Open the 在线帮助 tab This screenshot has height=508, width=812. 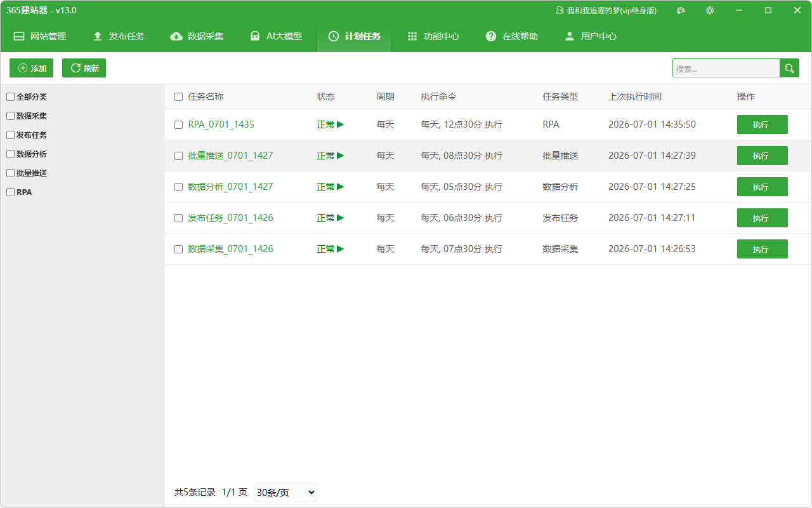coord(512,36)
